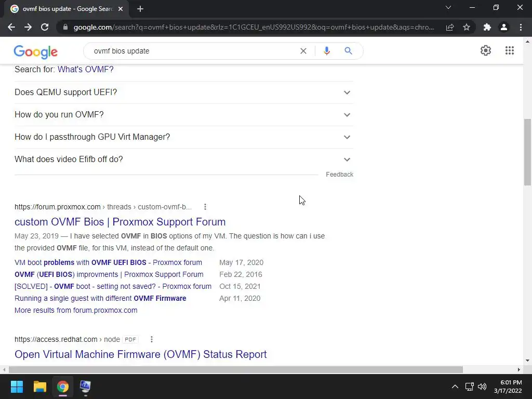The image size is (532, 399).
Task: Reload the current page
Action: tap(45, 27)
